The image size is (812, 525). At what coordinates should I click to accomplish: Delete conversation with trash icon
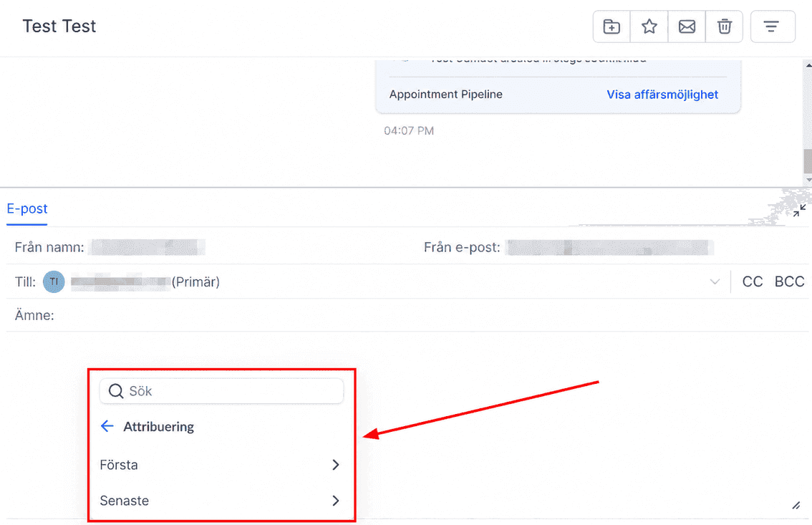click(724, 27)
